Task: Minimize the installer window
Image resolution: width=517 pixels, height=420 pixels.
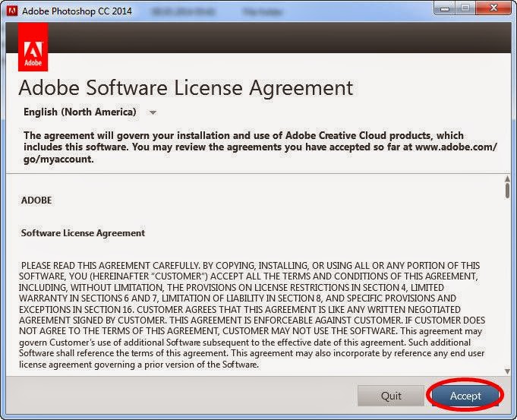Action: 445,8
